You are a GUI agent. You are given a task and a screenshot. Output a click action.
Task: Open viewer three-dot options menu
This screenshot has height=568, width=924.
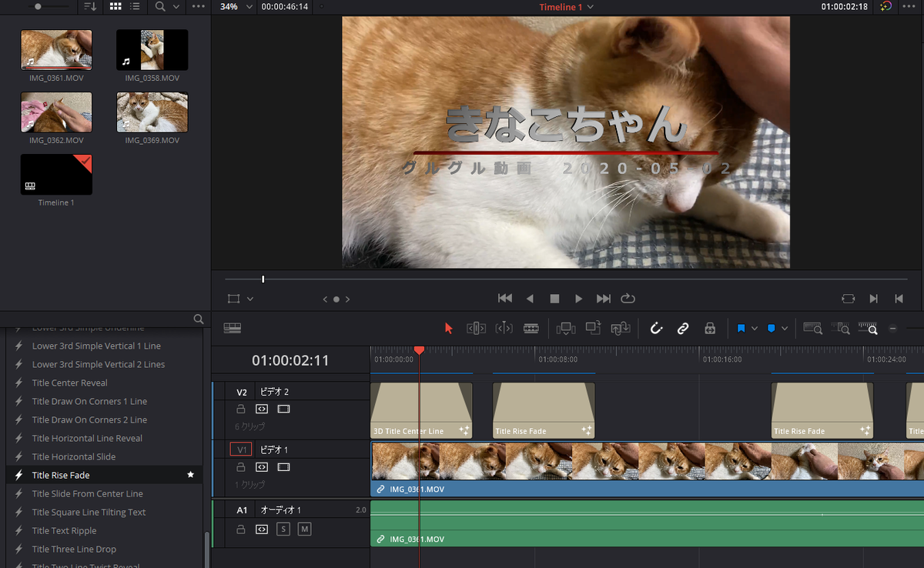910,6
